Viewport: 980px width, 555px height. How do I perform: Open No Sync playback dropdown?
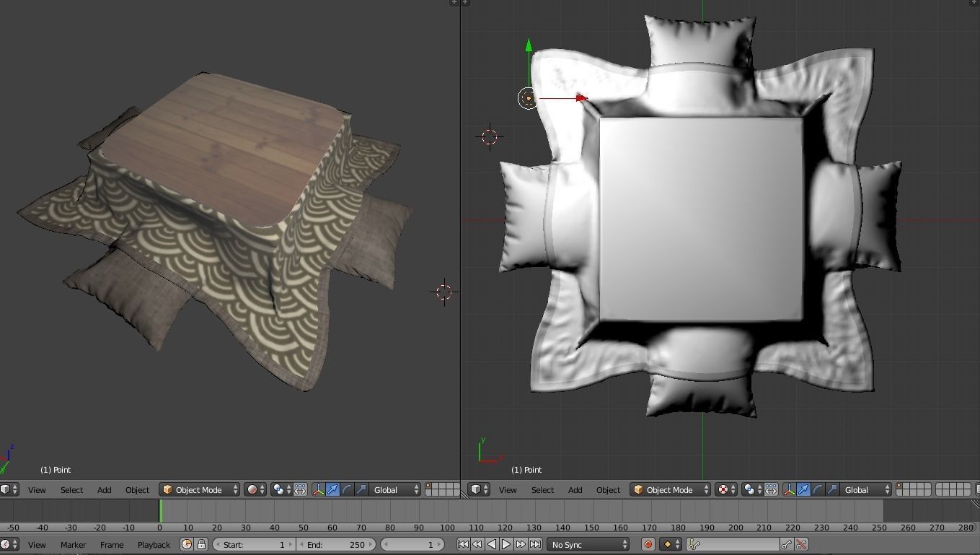588,544
